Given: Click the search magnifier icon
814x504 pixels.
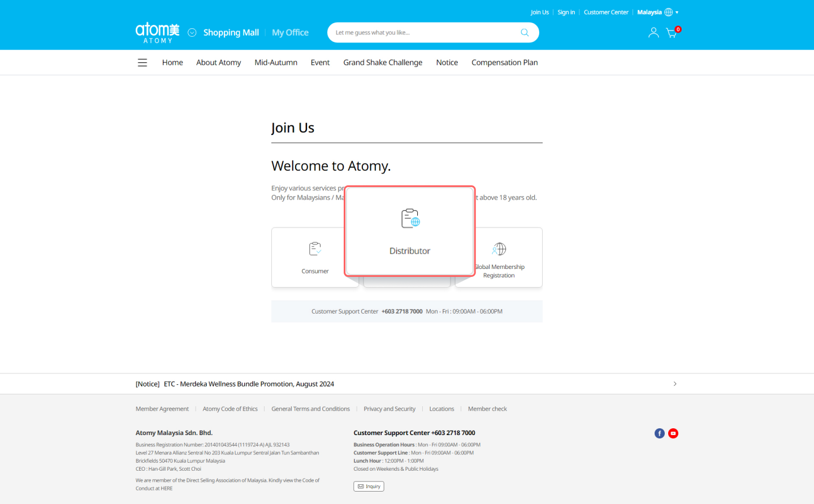Looking at the screenshot, I should pos(525,33).
